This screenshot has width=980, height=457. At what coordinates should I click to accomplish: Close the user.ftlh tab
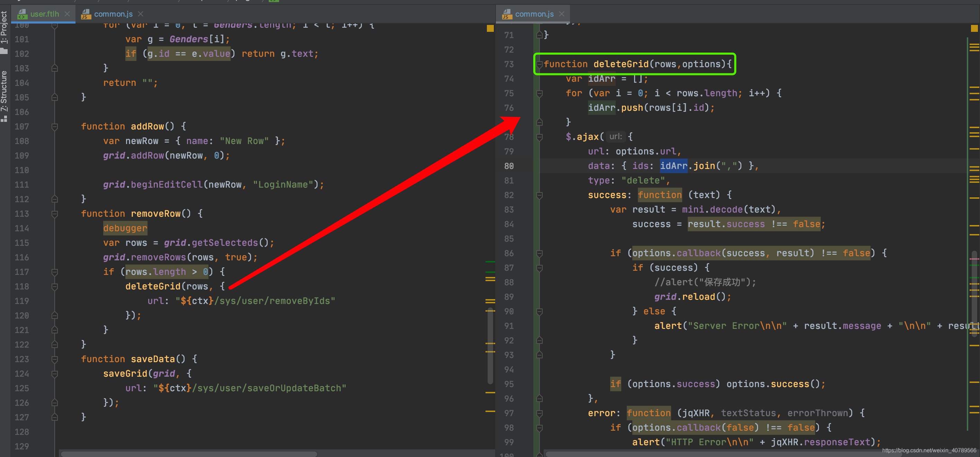tap(67, 14)
